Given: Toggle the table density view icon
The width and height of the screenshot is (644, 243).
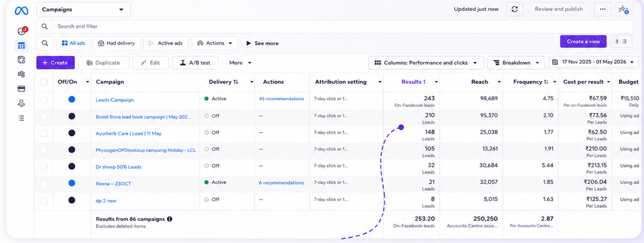Looking at the screenshot, I should [621, 41].
